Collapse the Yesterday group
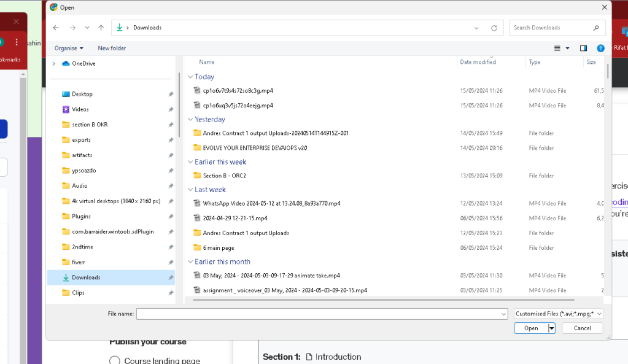The image size is (628, 364). [x=190, y=119]
